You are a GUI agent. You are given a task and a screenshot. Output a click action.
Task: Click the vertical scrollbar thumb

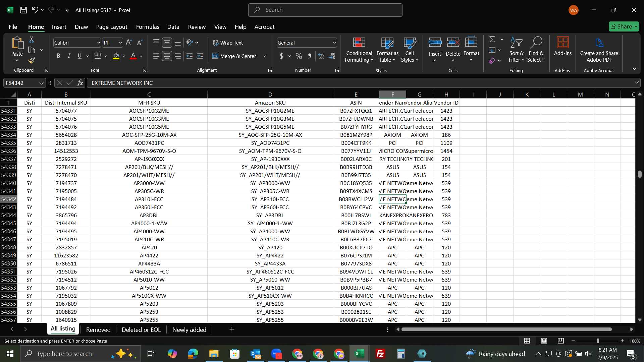[640, 174]
